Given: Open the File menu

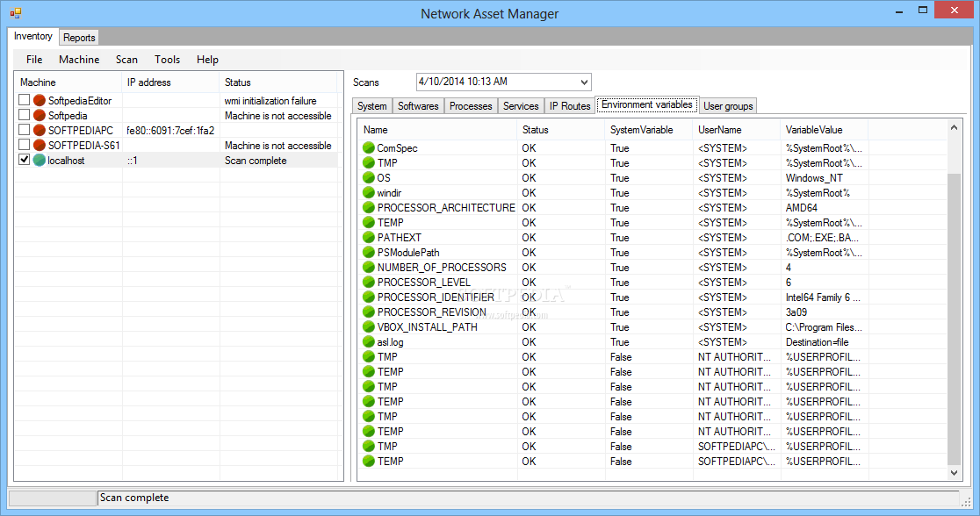Looking at the screenshot, I should pos(34,60).
